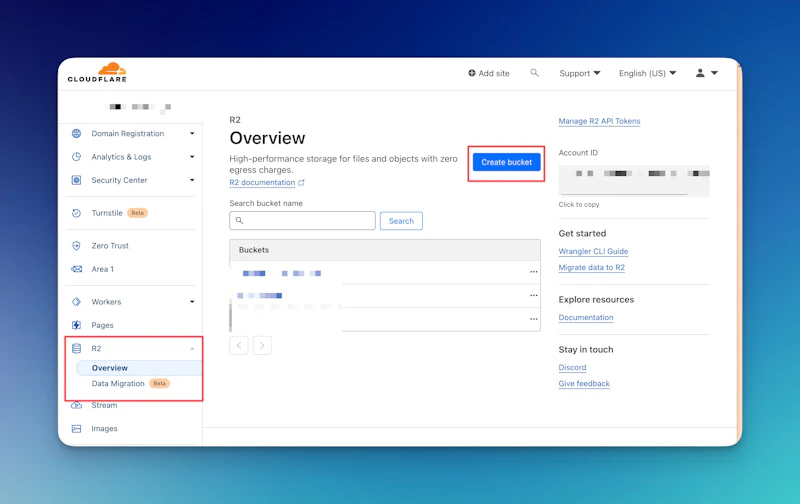The height and width of the screenshot is (504, 800).
Task: Click the Stream cloud icon
Action: click(77, 406)
